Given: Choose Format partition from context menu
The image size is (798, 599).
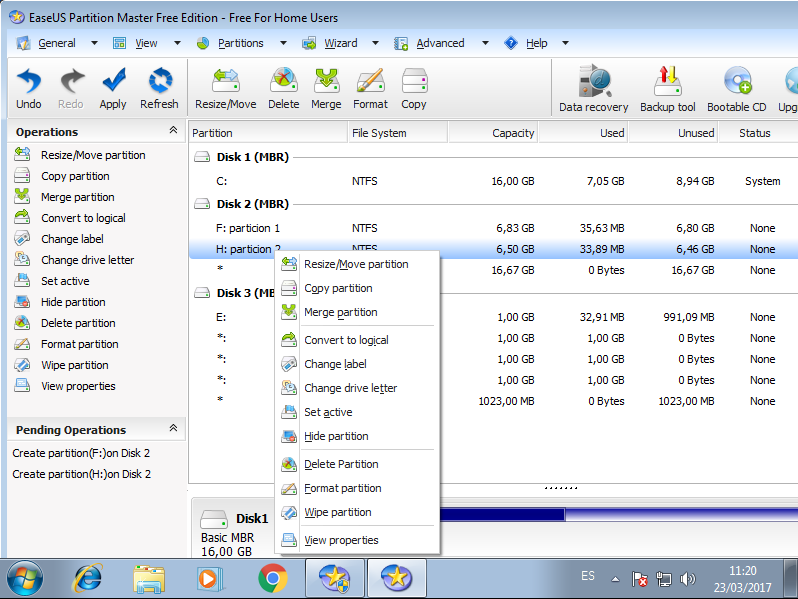Looking at the screenshot, I should point(357,488).
